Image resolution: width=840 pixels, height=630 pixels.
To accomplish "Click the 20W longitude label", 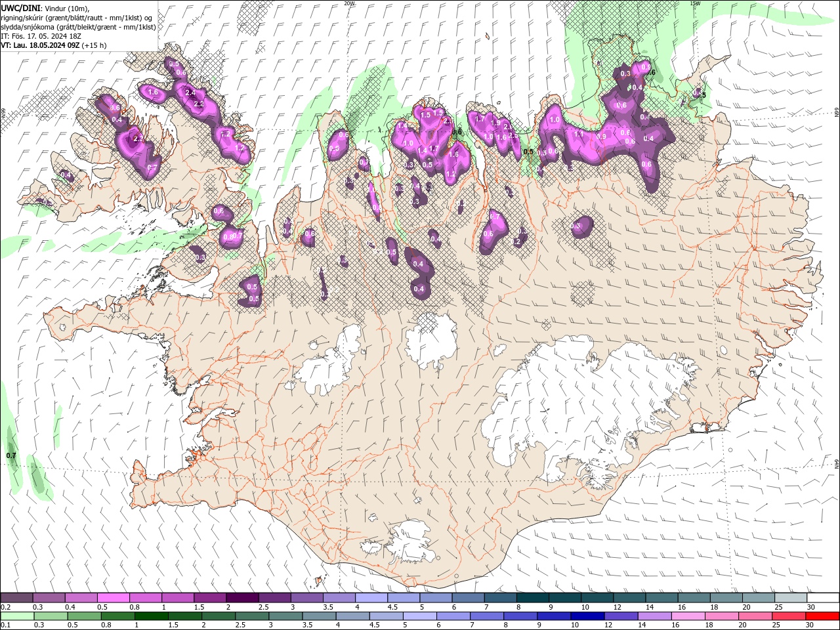I will coord(349,3).
